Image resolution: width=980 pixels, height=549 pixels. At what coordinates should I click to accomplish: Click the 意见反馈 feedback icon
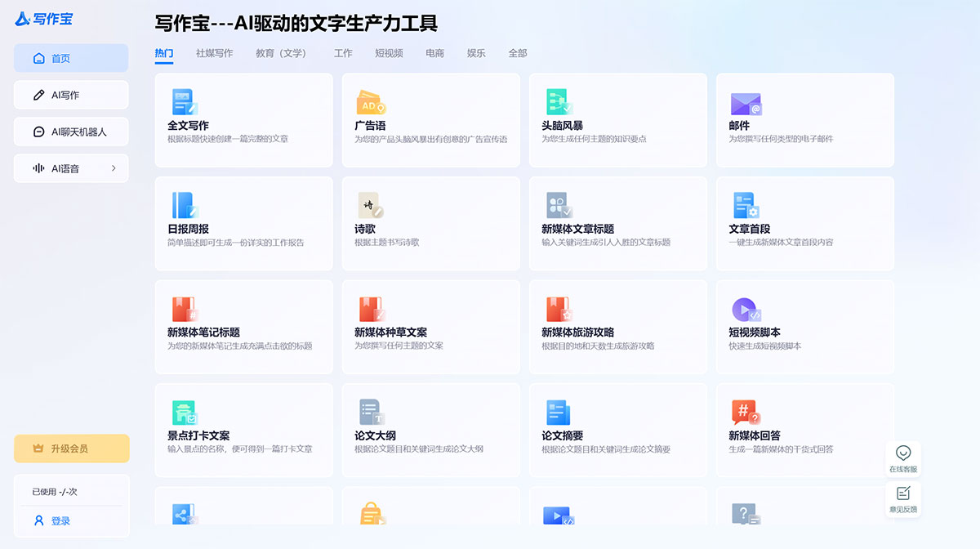903,497
